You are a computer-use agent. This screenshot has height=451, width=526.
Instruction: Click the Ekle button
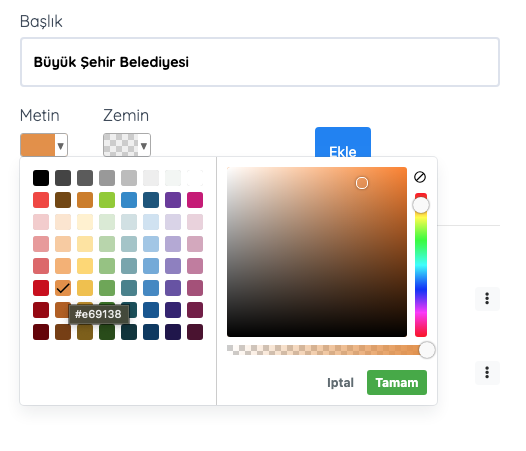[x=343, y=143]
